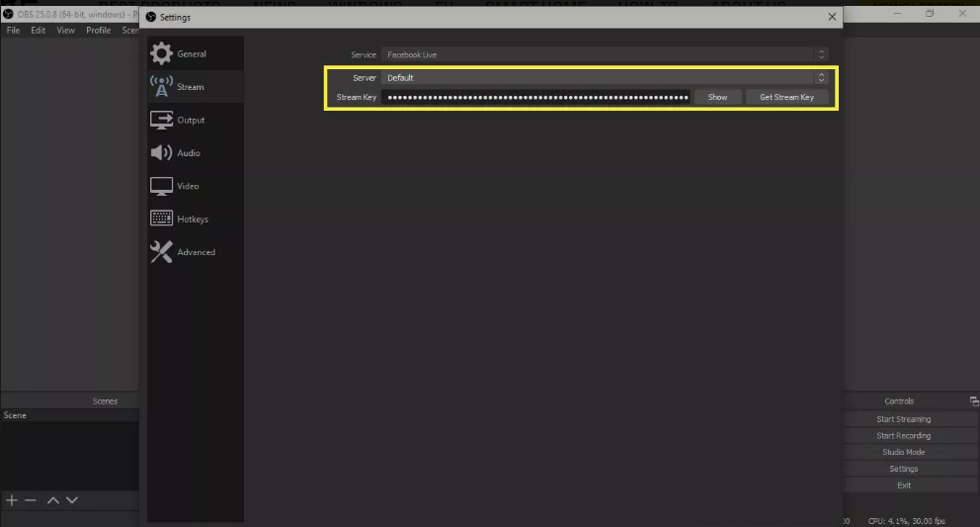
Task: Click Start Streaming in Controls
Action: pos(904,419)
